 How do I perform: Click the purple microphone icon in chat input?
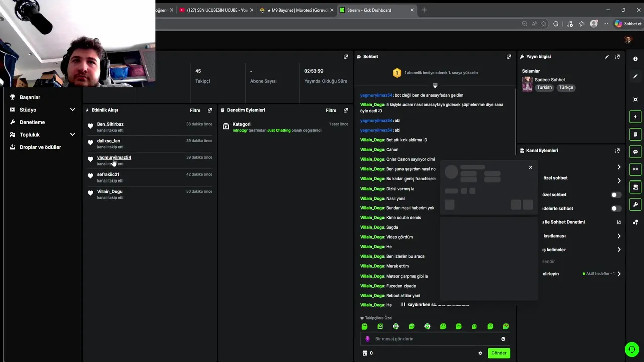[367, 339]
